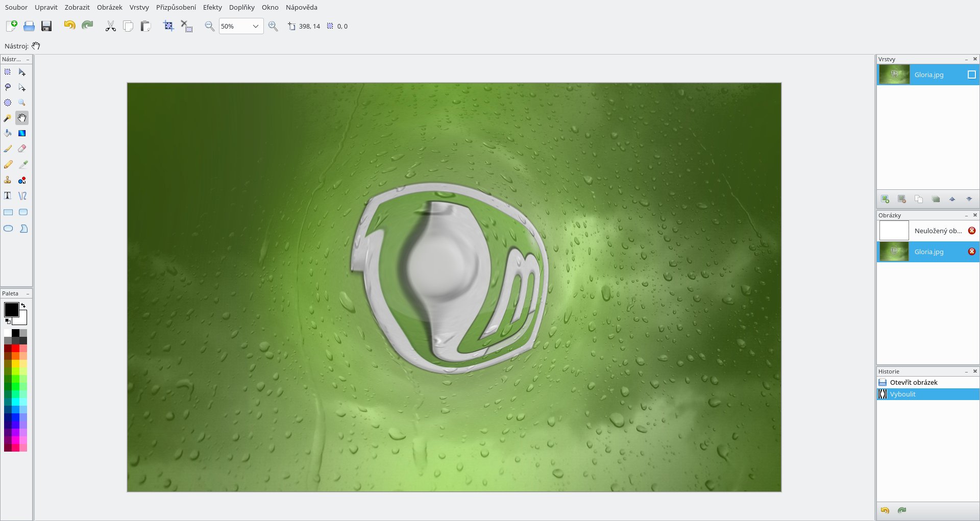The height and width of the screenshot is (521, 980).
Task: Toggle visibility checkbox of Gloria.jpg layer
Action: point(972,75)
